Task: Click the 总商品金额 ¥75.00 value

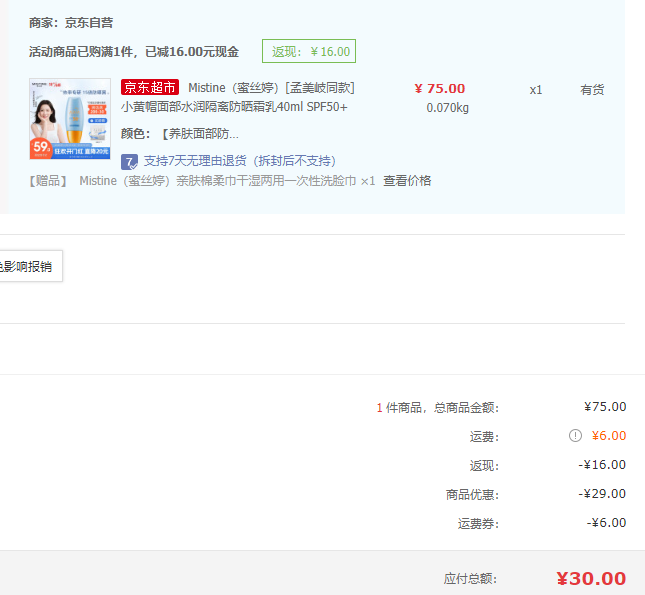Action: 605,407
